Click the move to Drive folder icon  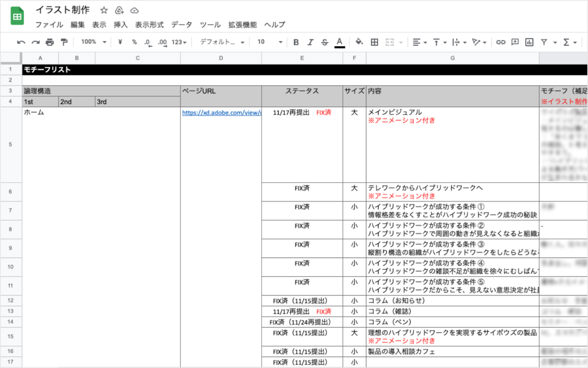click(119, 10)
